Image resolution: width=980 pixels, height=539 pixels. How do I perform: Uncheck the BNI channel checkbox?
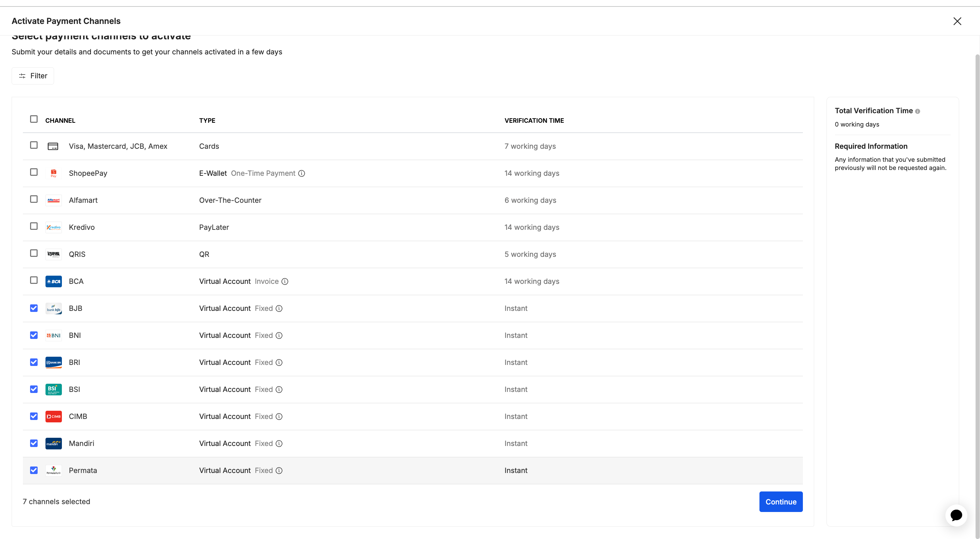(34, 335)
